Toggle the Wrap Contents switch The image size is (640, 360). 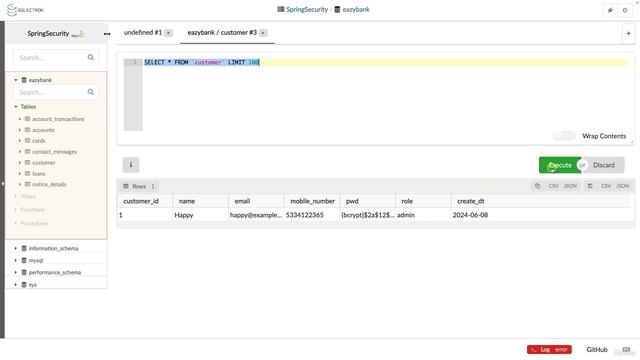[564, 136]
